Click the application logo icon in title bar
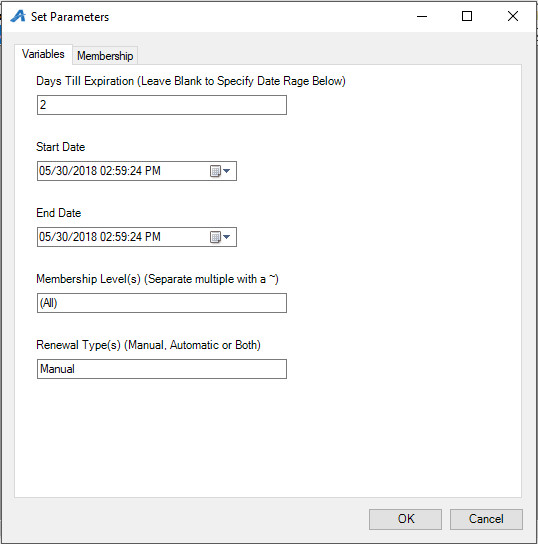 click(18, 16)
